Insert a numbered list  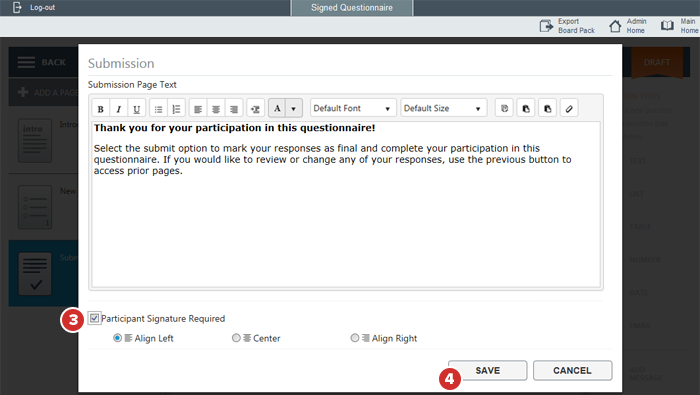pyautogui.click(x=176, y=108)
